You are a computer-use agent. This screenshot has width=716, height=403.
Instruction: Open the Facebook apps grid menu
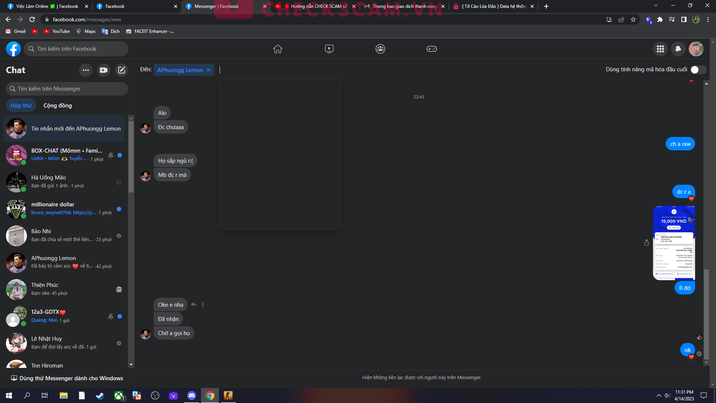tap(660, 49)
